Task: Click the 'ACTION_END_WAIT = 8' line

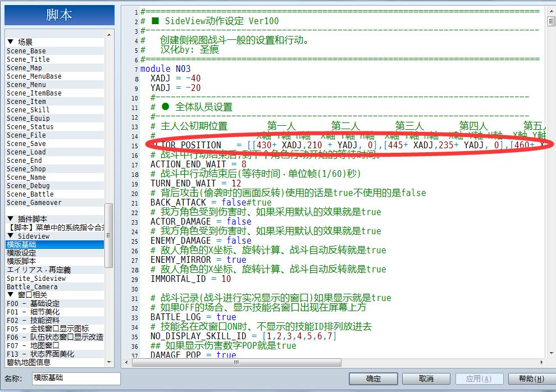Action: point(198,165)
